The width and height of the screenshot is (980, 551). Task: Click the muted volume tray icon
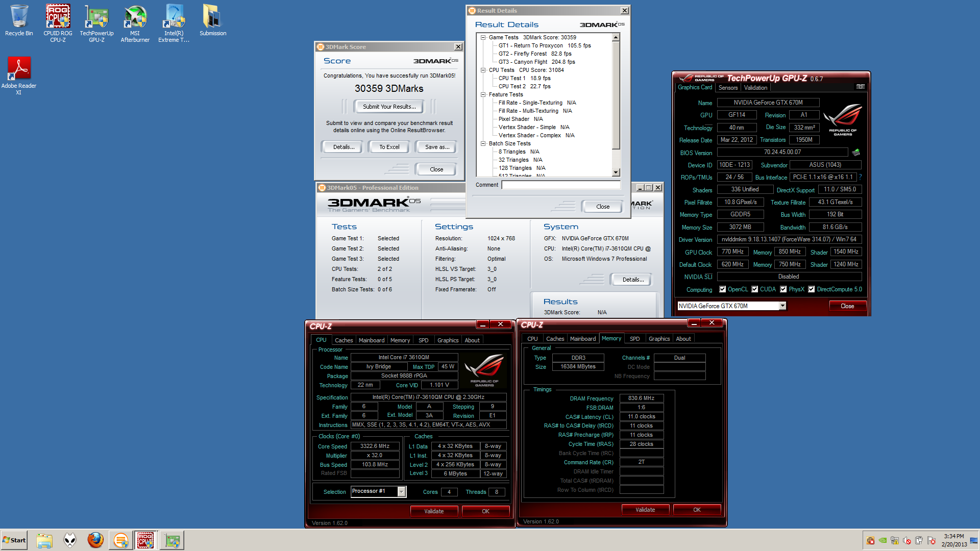pos(907,541)
